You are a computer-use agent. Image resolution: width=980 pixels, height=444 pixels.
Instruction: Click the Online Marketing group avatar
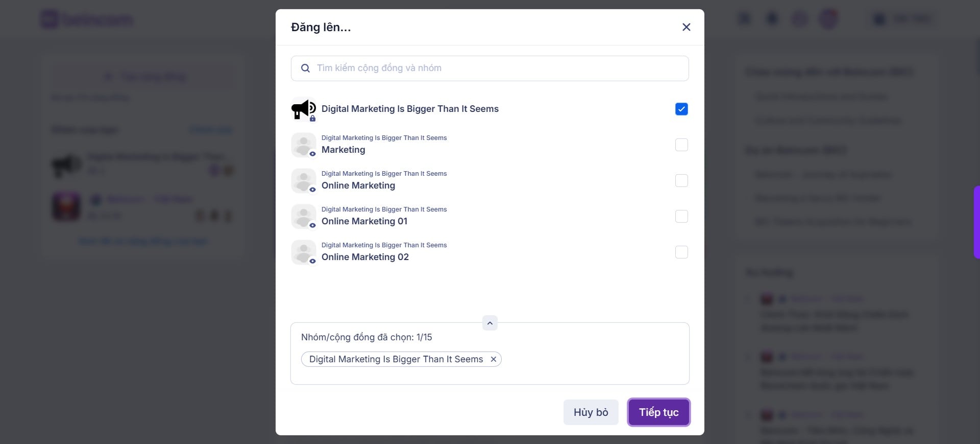[x=303, y=181]
